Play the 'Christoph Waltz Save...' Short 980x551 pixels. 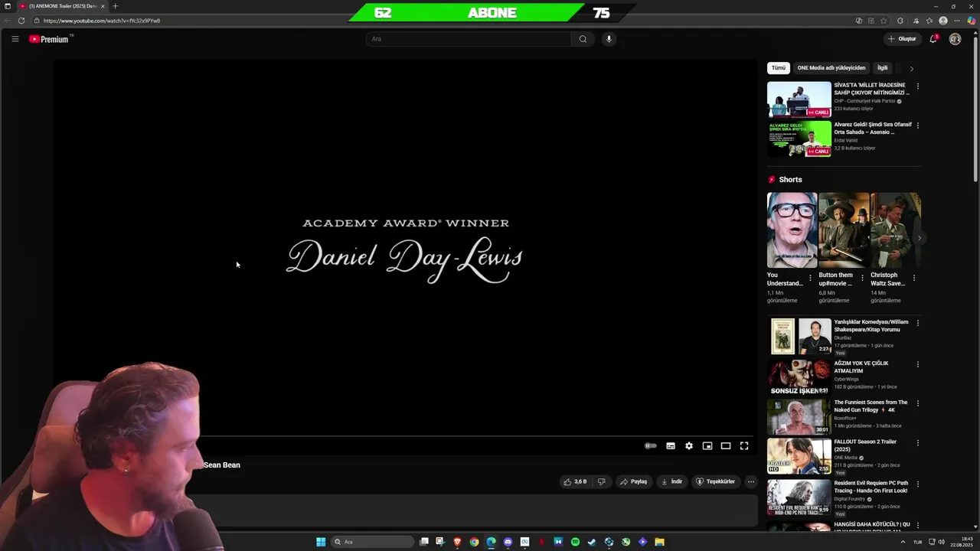click(895, 230)
